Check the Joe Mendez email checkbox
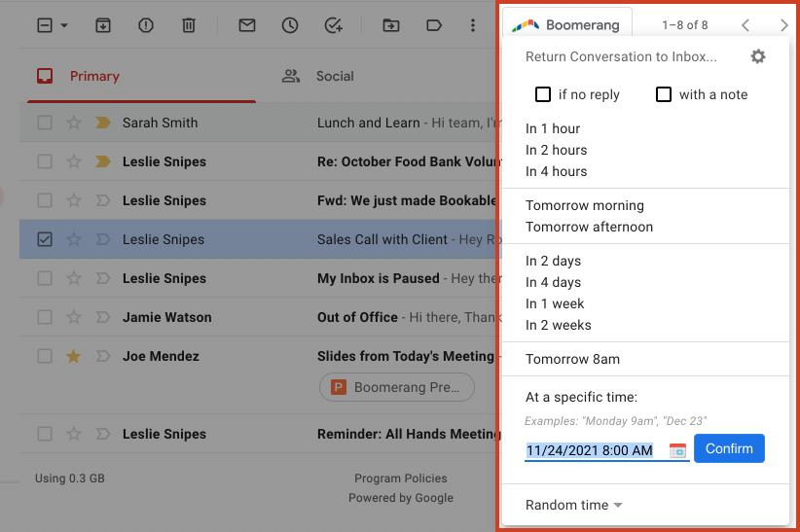Image resolution: width=800 pixels, height=532 pixels. click(x=45, y=356)
